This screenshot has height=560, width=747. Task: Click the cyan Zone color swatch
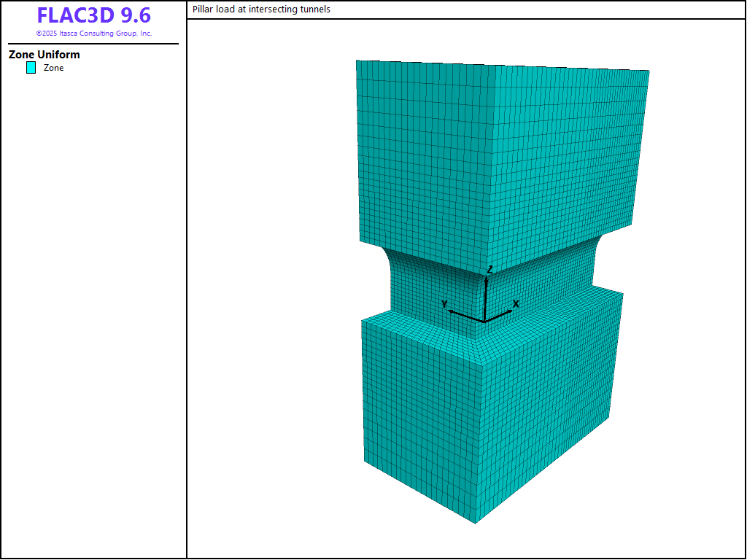click(31, 68)
